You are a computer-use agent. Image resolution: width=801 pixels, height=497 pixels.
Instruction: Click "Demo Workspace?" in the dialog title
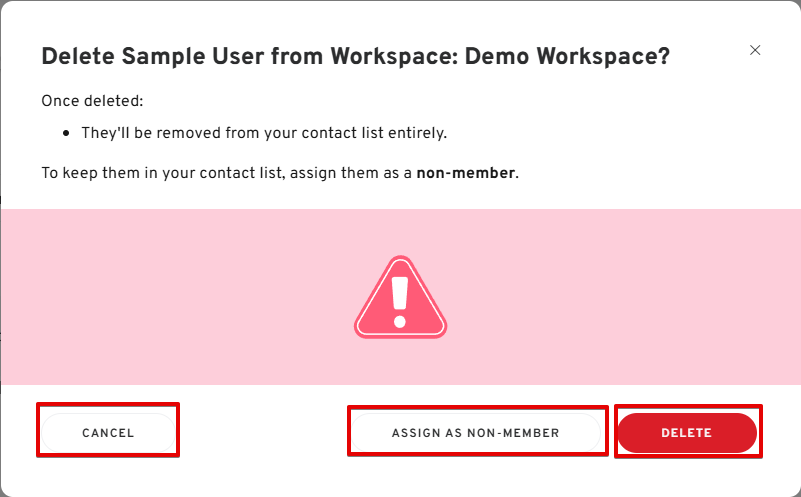pos(567,56)
